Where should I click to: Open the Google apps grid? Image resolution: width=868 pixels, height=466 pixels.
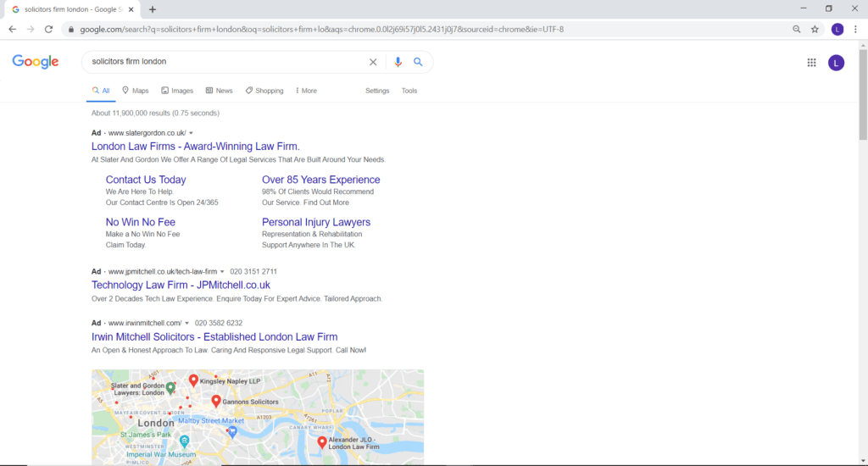811,62
